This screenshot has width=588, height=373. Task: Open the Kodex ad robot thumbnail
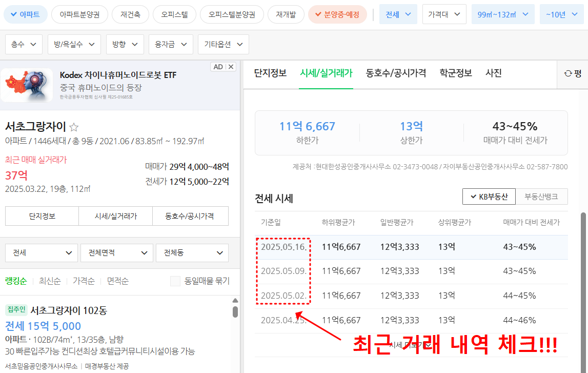[27, 85]
